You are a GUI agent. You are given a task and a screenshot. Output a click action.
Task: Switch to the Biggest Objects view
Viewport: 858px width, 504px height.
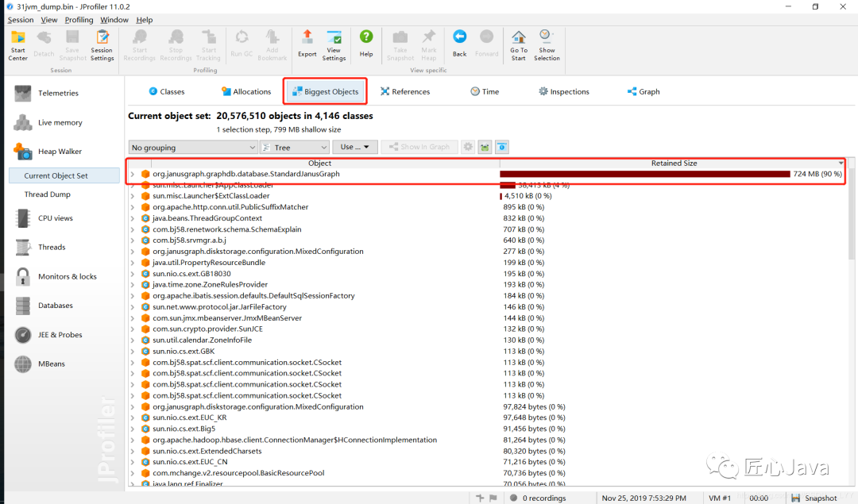click(325, 91)
